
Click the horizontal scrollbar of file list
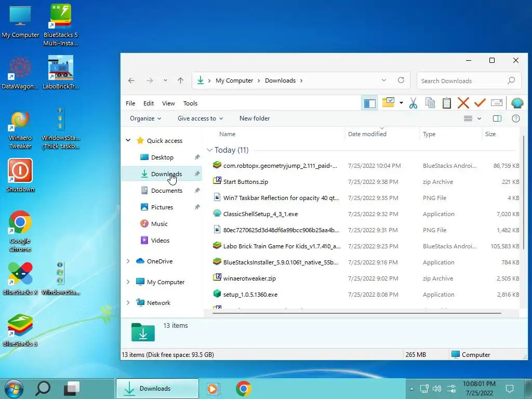point(357,313)
